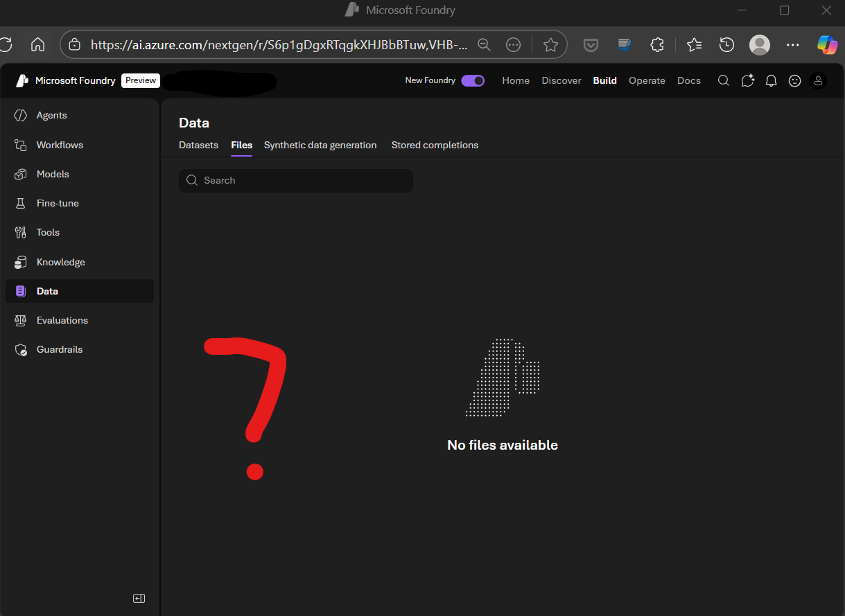Click the browser address bar URL
The height and width of the screenshot is (616, 845).
[x=279, y=45]
